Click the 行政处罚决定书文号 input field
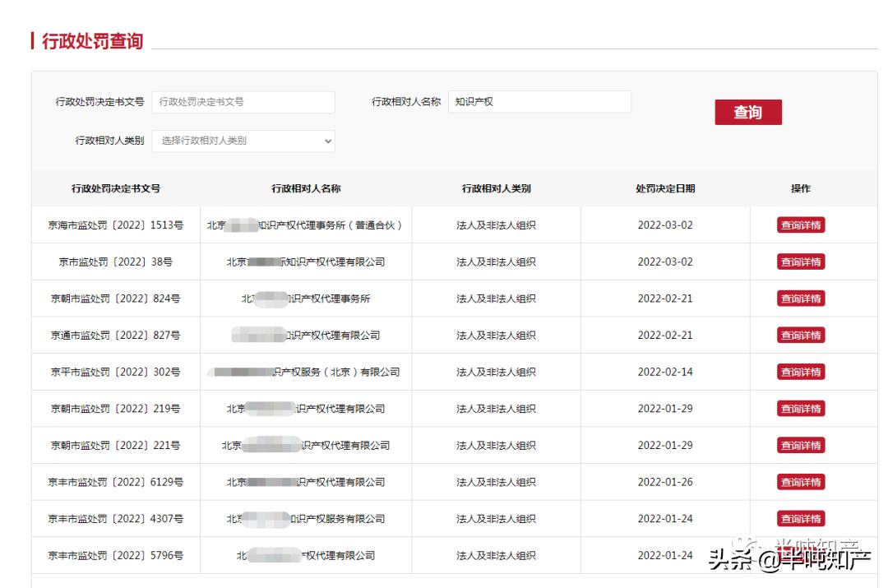The height and width of the screenshot is (588, 888). [x=244, y=102]
